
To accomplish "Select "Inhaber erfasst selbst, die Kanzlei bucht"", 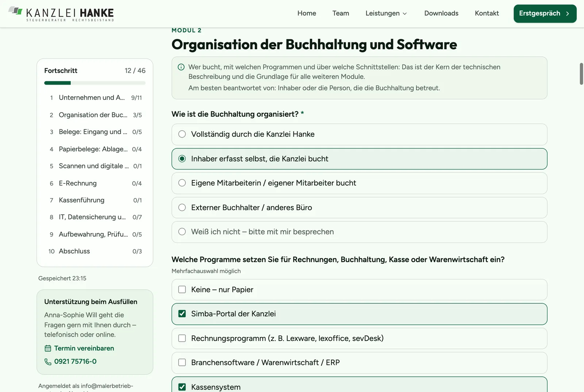I will [x=360, y=159].
